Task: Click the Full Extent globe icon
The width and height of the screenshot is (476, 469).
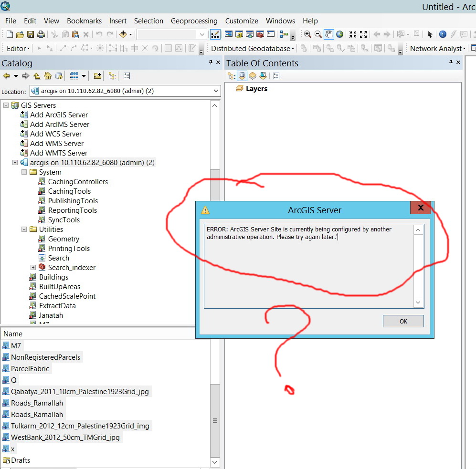Action: [340, 34]
